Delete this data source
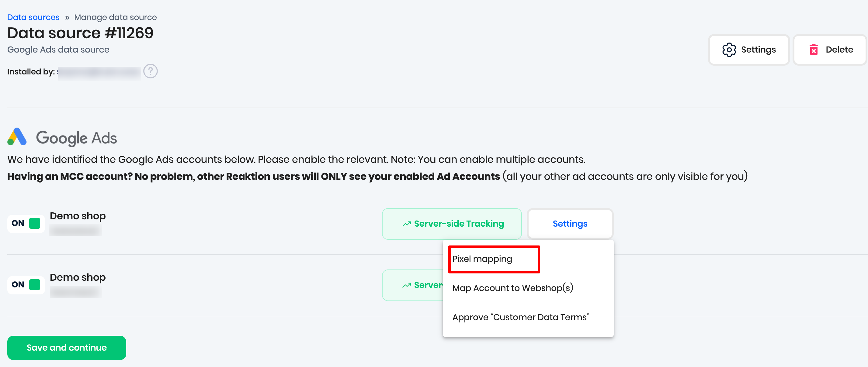Image resolution: width=868 pixels, height=367 pixels. tap(830, 50)
